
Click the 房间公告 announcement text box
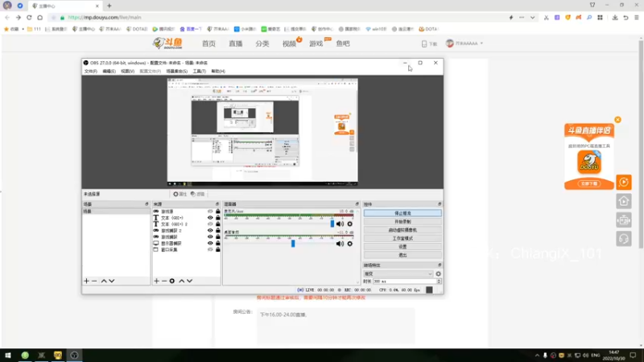point(336,326)
